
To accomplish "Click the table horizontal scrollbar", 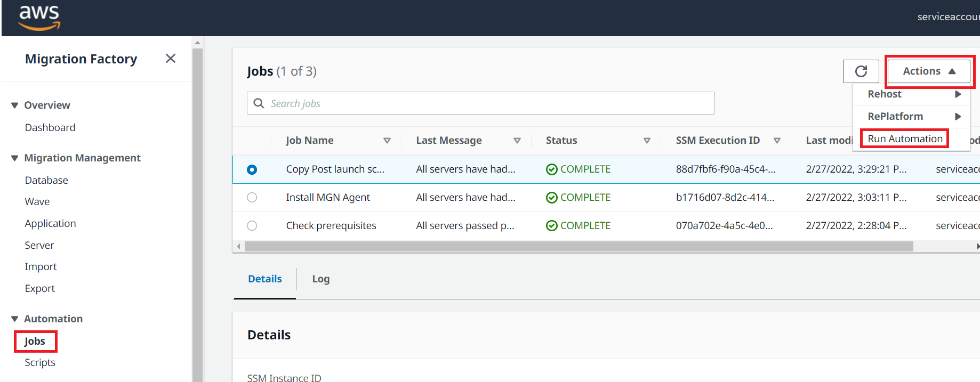I will (x=579, y=247).
